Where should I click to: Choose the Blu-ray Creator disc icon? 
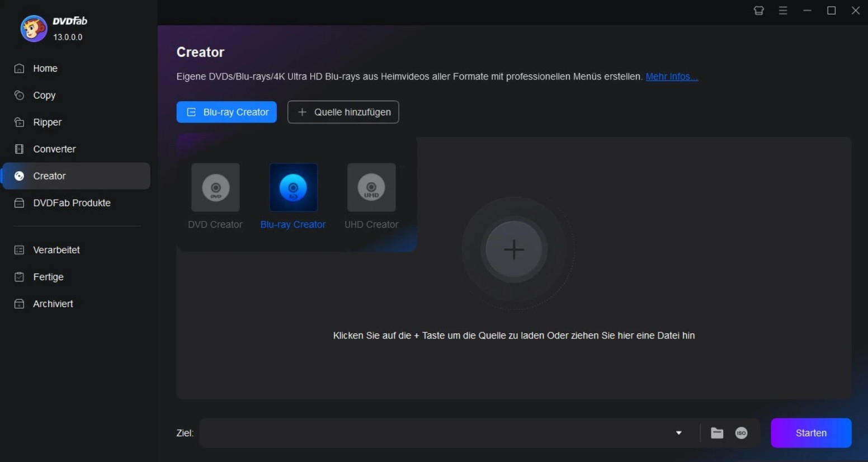tap(293, 187)
